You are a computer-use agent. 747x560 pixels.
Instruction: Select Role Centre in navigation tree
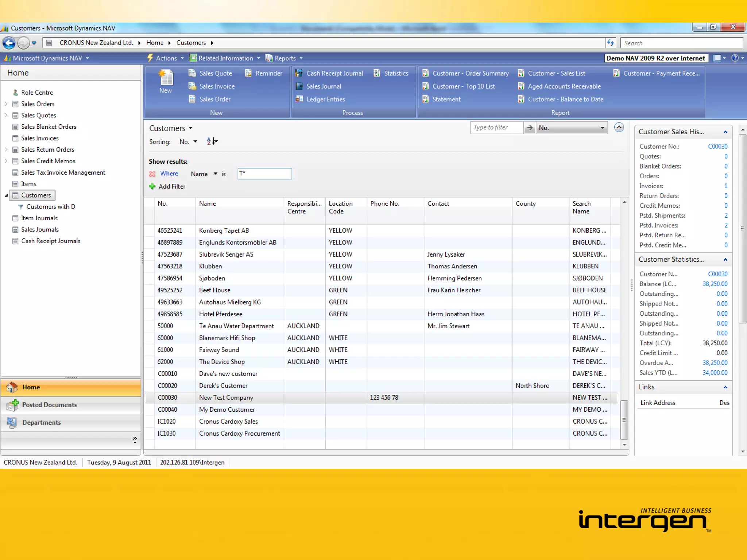37,93
